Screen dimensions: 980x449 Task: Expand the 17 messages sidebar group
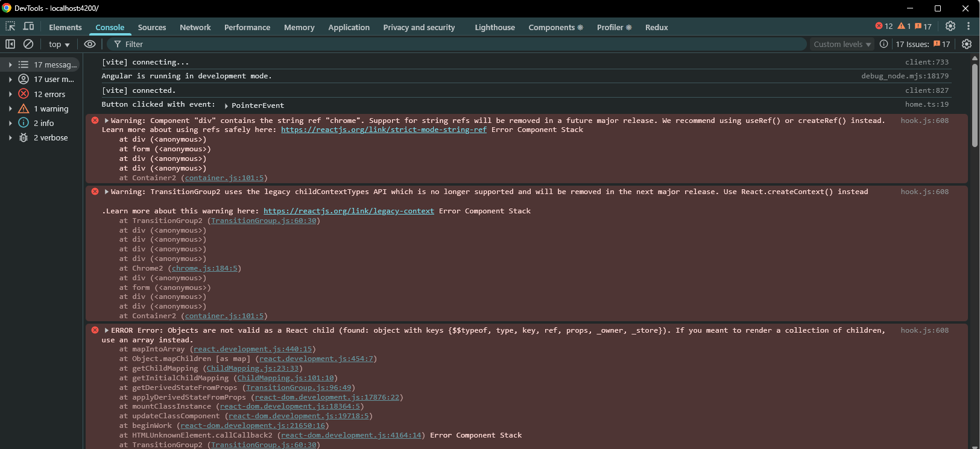[10, 64]
